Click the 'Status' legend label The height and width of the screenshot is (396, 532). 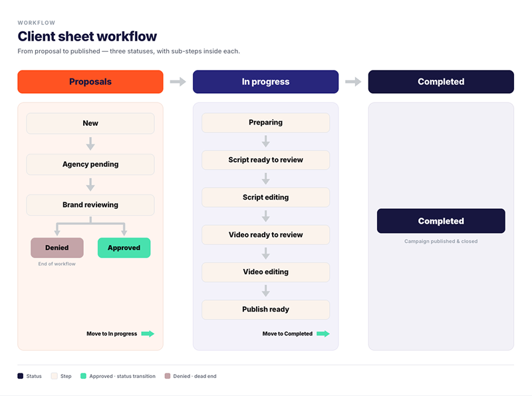coord(34,376)
